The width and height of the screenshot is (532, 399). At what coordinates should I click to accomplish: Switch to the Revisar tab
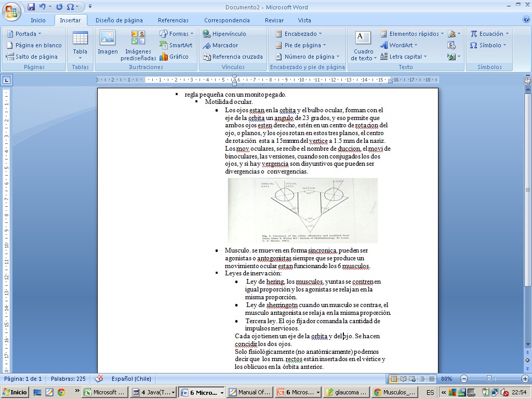274,20
